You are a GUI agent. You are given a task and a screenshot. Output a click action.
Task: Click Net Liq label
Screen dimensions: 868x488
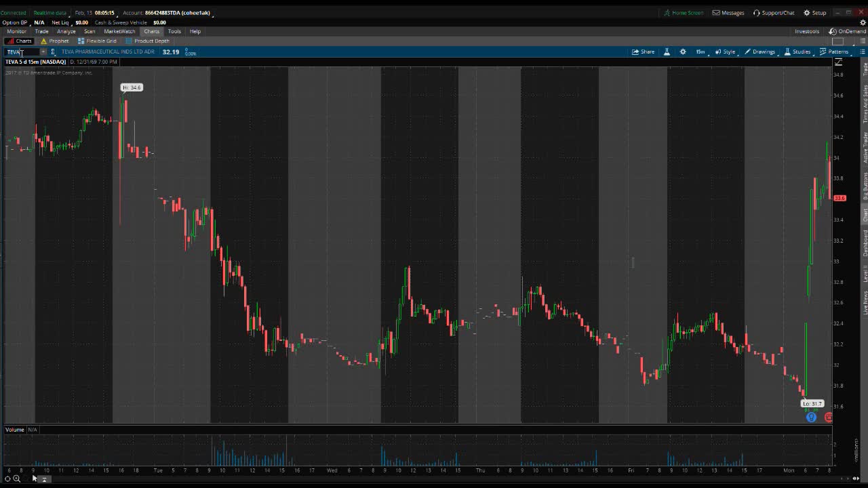tap(60, 22)
